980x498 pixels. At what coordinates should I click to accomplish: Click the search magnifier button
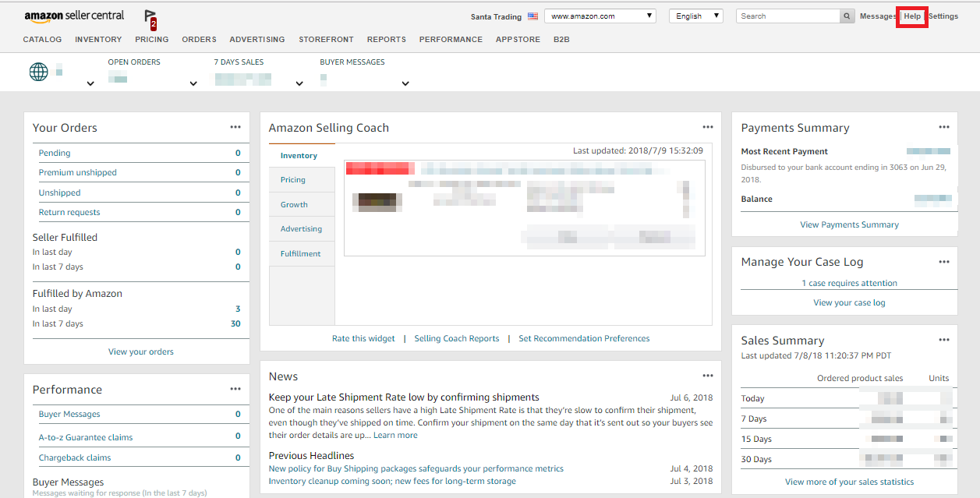tap(847, 16)
